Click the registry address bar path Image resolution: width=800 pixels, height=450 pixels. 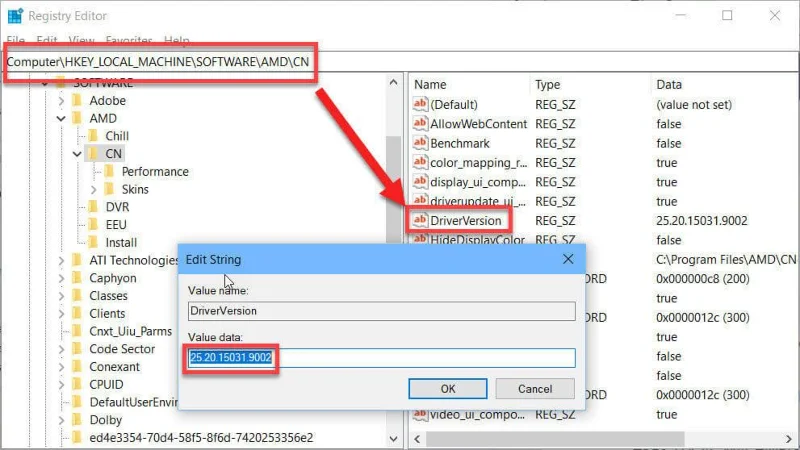[158, 62]
